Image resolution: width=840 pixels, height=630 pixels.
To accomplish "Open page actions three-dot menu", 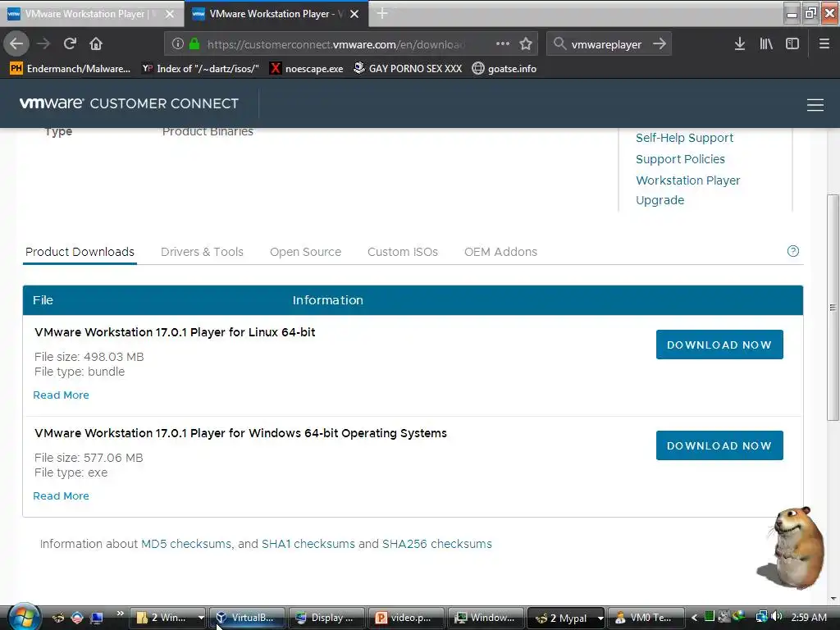I will click(x=503, y=43).
